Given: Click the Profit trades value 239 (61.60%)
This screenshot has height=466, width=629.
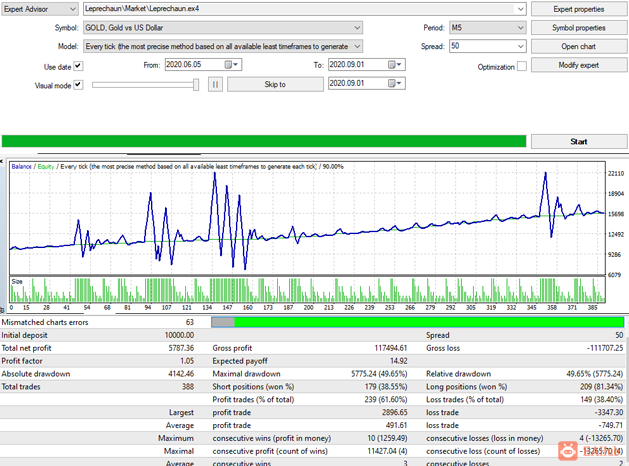Looking at the screenshot, I should [x=386, y=399].
